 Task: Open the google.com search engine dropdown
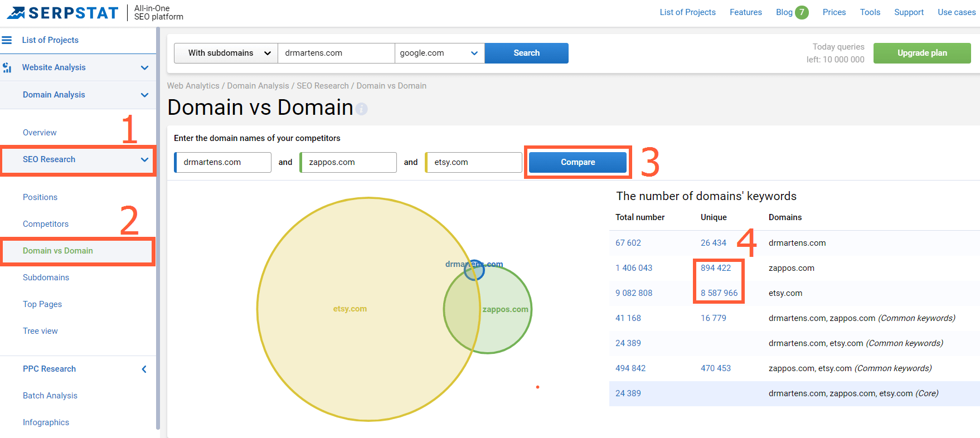tap(440, 53)
